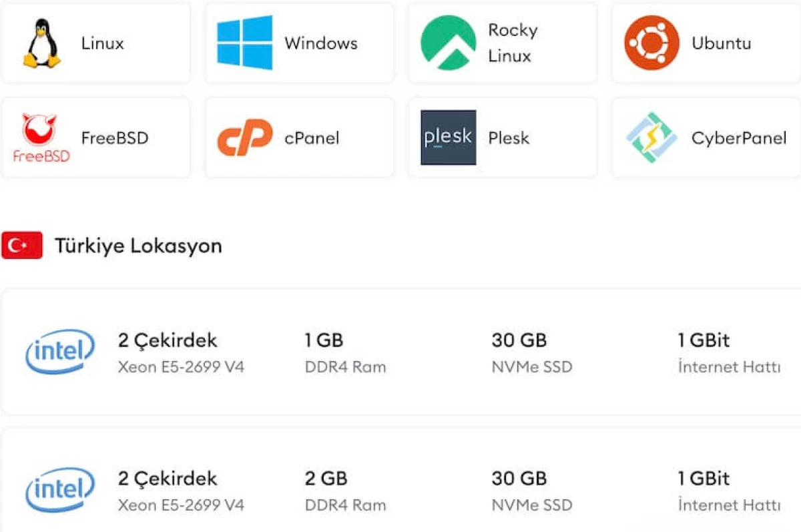Image resolution: width=801 pixels, height=532 pixels.
Task: Click the CyberPanel lightning logo
Action: click(651, 138)
